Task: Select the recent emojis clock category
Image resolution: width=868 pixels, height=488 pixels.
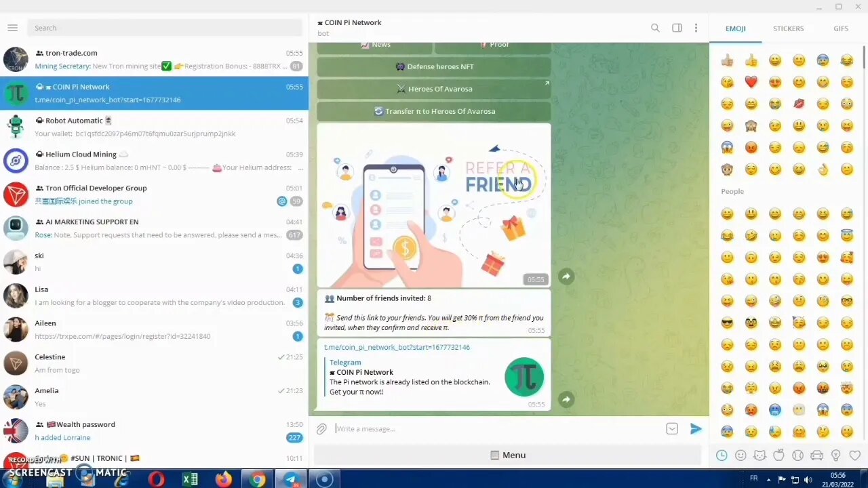Action: (722, 455)
